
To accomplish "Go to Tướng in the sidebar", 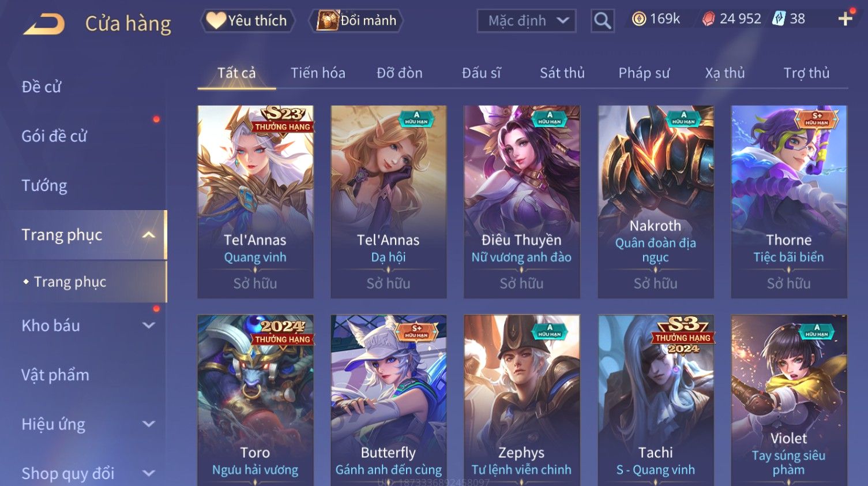I will tap(44, 186).
